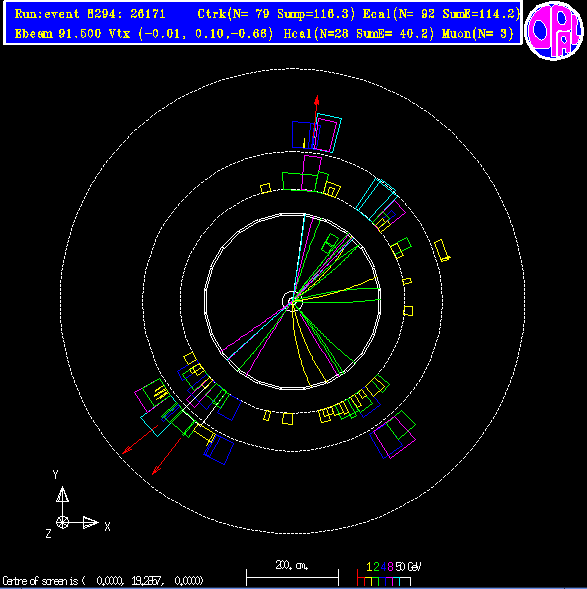Click the Z axis circle symbol
587x589 pixels.
pyautogui.click(x=62, y=522)
